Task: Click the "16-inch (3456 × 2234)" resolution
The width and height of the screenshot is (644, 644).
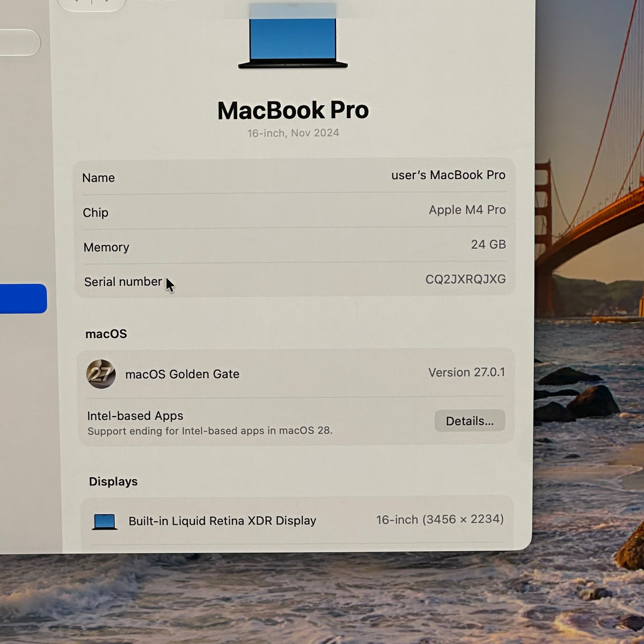Action: coord(440,519)
